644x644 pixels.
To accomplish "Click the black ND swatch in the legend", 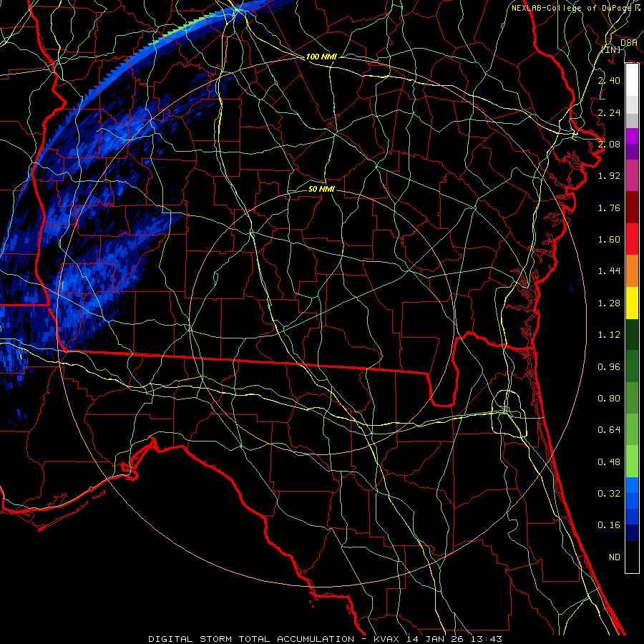I will pyautogui.click(x=632, y=557).
